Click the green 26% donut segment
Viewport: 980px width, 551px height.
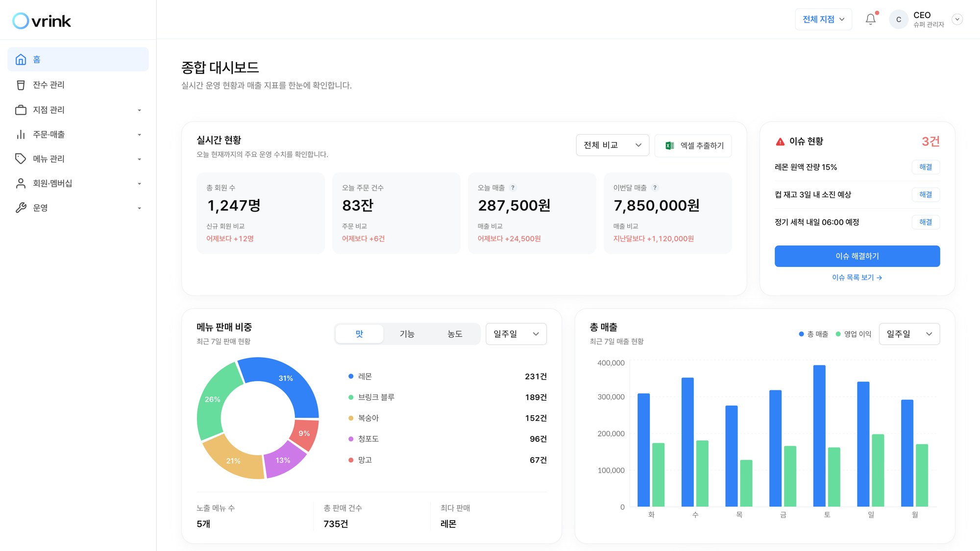pos(212,399)
